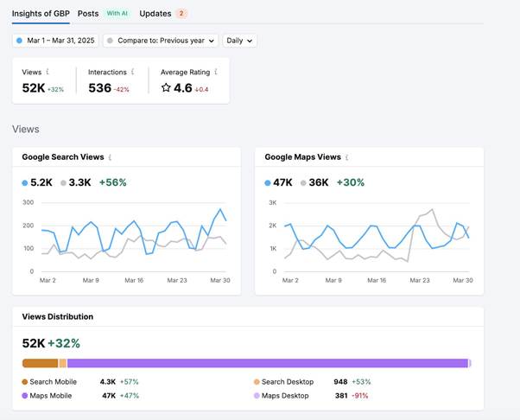Toggle the 5.2K current-period search series dot

pos(25,183)
